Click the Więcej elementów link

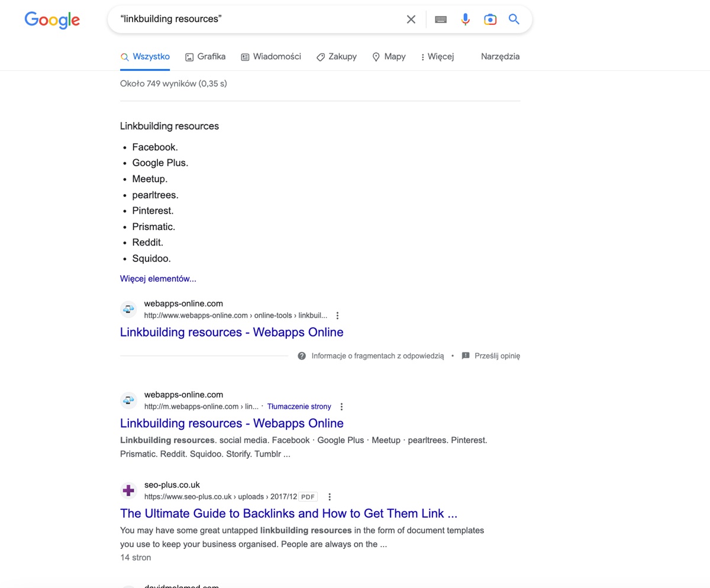coord(158,279)
